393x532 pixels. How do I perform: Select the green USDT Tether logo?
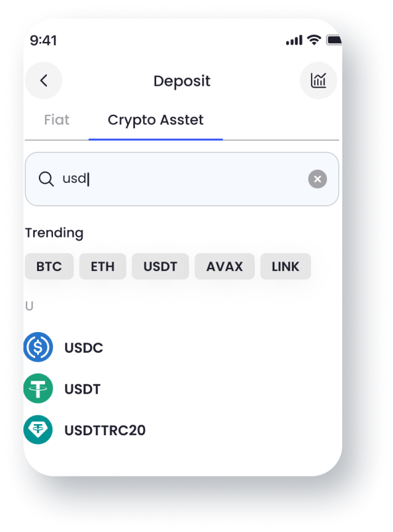[38, 388]
